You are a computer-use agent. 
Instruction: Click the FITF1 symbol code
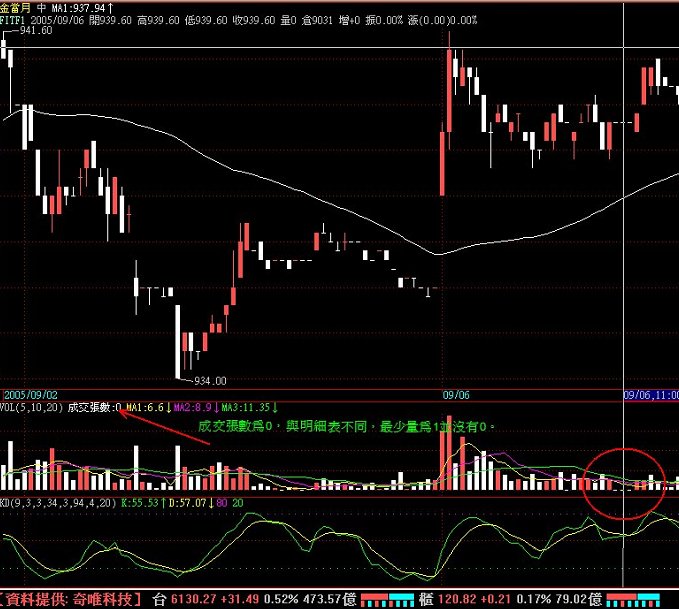coord(13,20)
